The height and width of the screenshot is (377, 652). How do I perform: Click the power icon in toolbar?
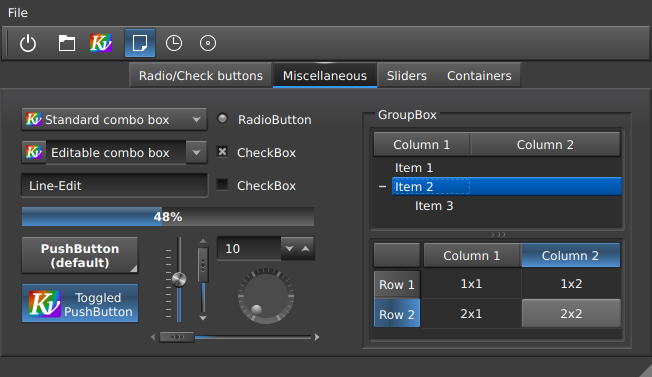28,43
